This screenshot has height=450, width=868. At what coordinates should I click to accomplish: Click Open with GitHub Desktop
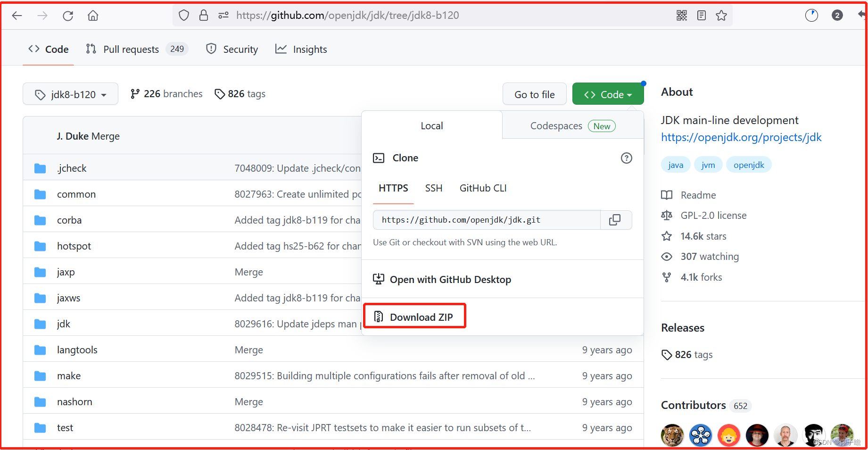coord(442,279)
